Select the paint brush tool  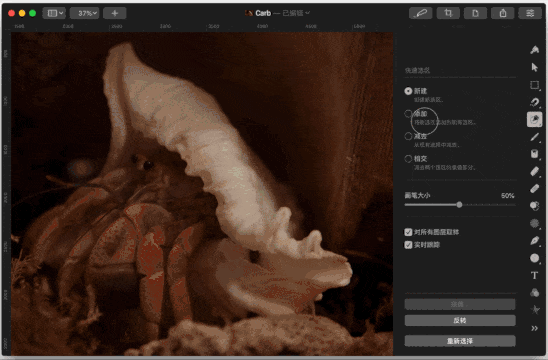click(x=534, y=137)
